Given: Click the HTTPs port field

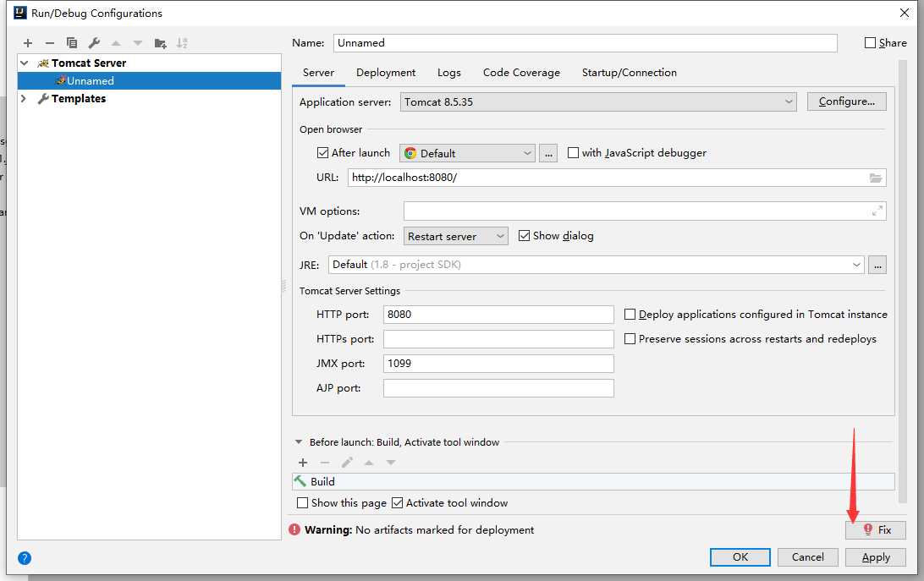Looking at the screenshot, I should click(498, 339).
